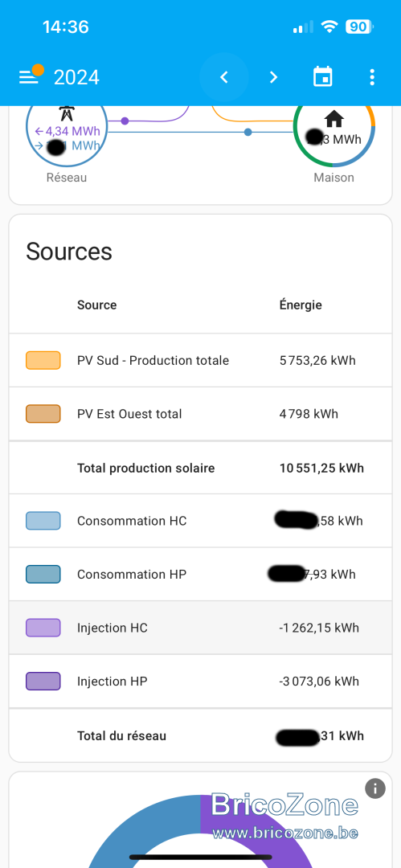
Task: Click the Source column header
Action: click(97, 305)
